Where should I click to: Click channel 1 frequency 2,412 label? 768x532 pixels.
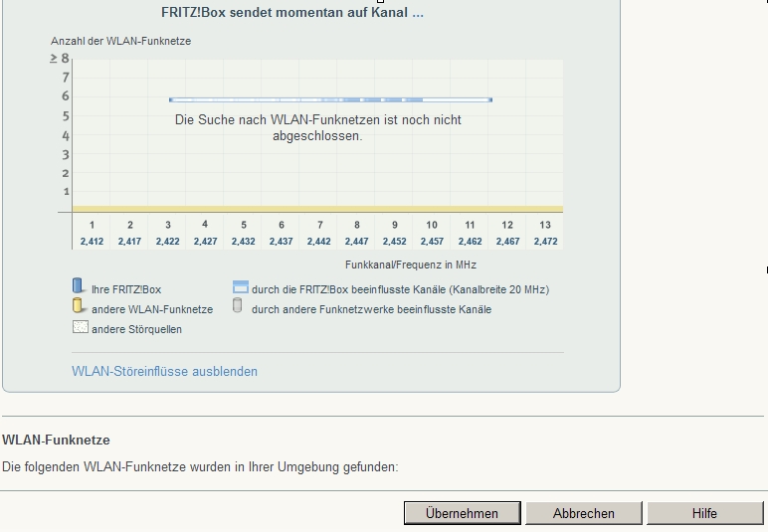coord(93,242)
